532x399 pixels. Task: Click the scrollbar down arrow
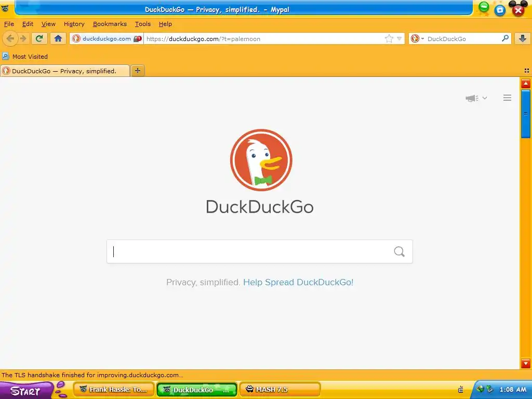526,363
